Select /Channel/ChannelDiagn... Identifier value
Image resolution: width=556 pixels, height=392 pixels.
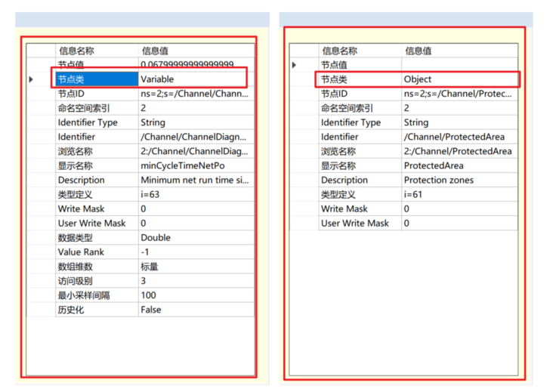coord(193,137)
